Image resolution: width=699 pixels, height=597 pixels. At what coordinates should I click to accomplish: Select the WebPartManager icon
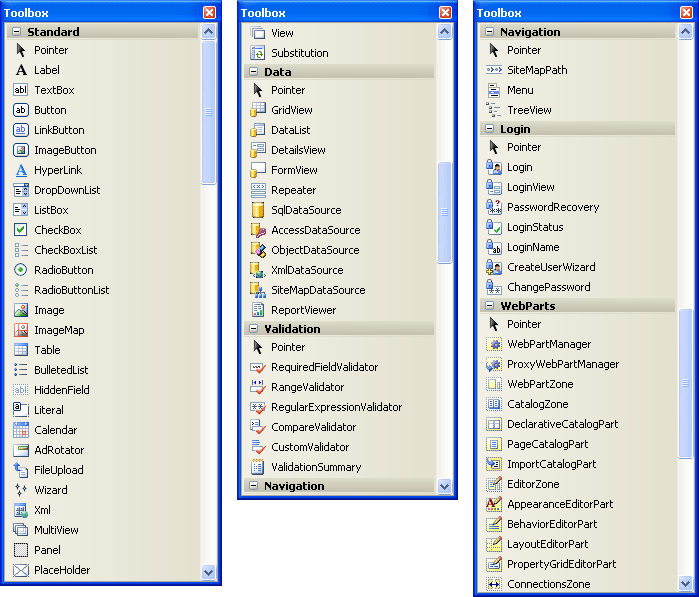pos(493,344)
